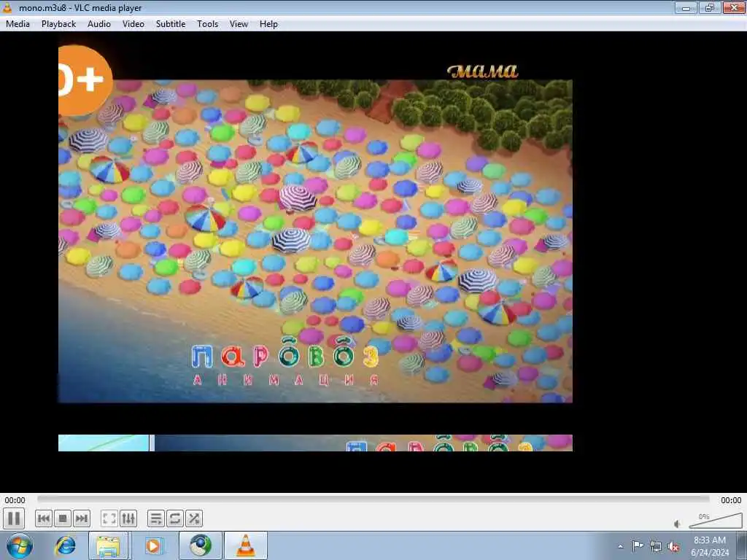Skip to next media in playlist
Image resolution: width=747 pixels, height=560 pixels.
[x=82, y=518]
